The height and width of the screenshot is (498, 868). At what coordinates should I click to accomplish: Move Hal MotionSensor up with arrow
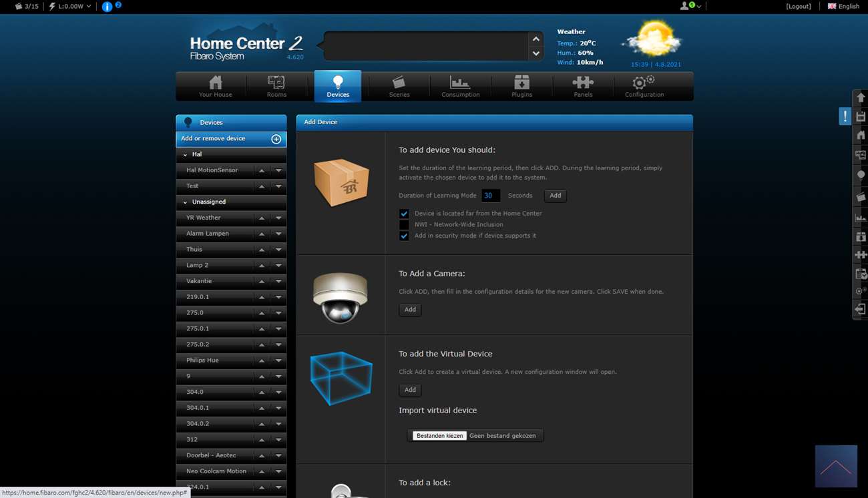click(262, 171)
